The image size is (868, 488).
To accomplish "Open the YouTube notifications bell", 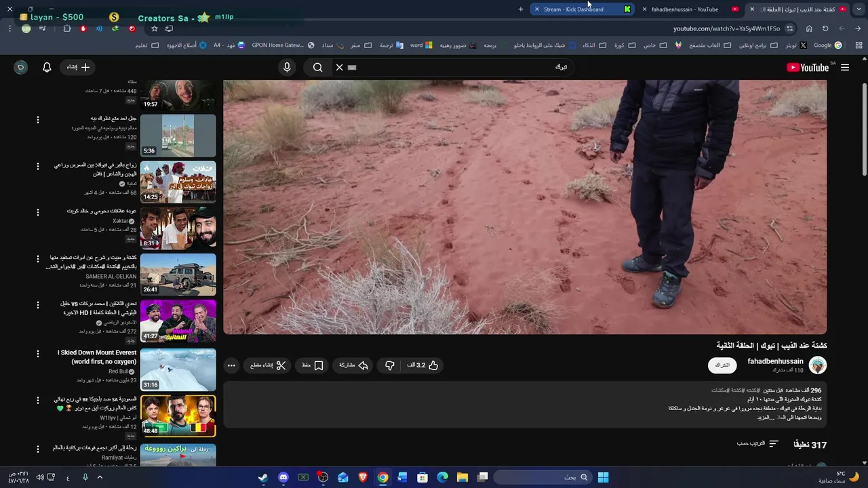I will pyautogui.click(x=47, y=67).
